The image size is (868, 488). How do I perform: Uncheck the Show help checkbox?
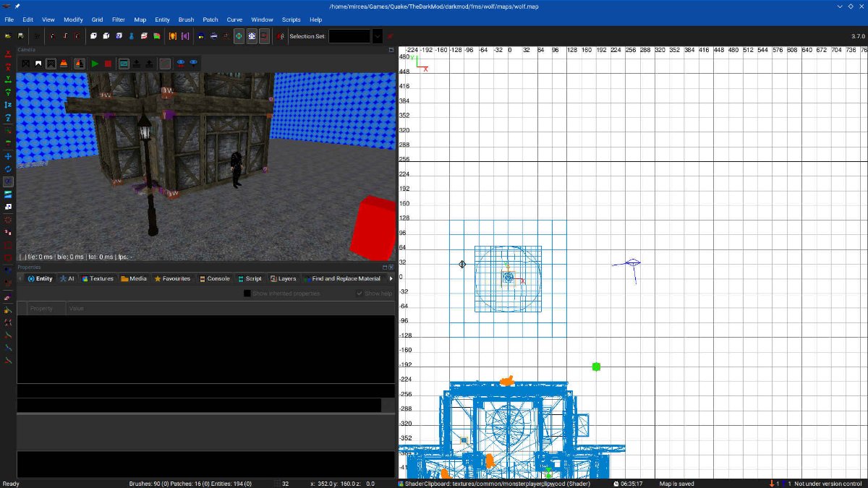pos(359,294)
